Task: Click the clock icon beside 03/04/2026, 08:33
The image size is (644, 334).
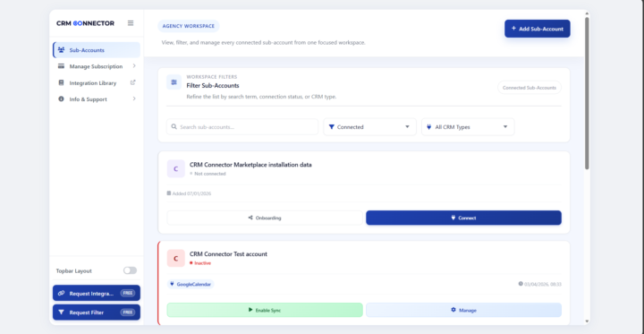Action: pos(521,284)
